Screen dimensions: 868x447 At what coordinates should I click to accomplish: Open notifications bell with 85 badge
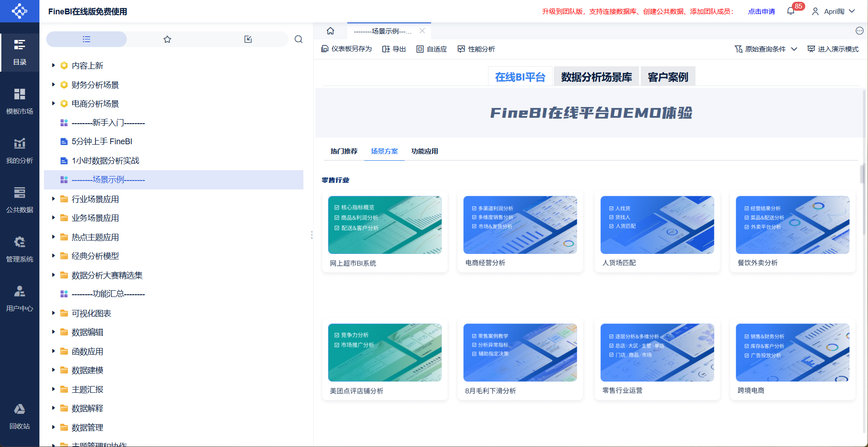click(x=791, y=11)
